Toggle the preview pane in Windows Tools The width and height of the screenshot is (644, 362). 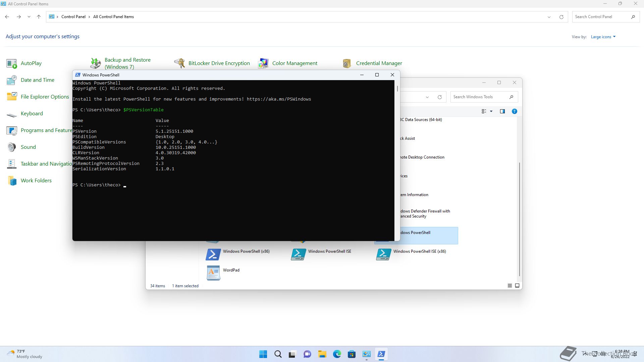pos(502,111)
